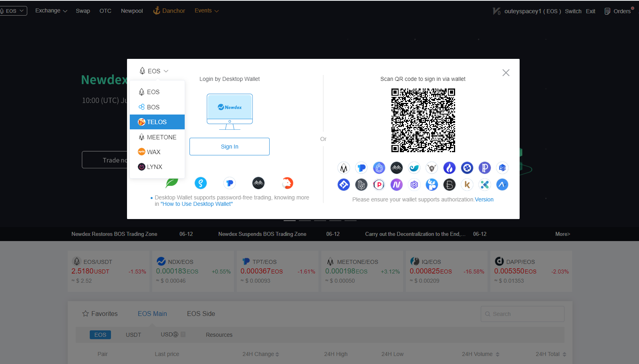Open EOS/USDT ticker card

(x=109, y=271)
